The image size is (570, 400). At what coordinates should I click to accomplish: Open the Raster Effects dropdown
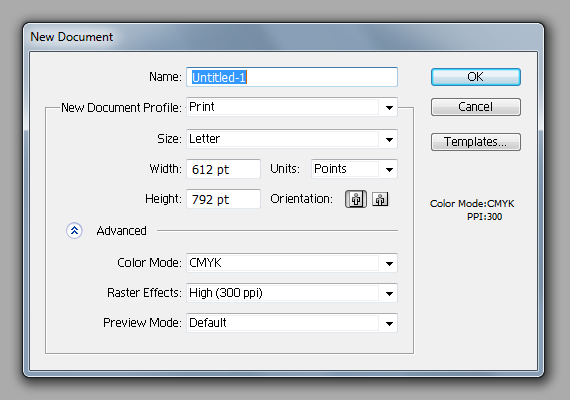tap(292, 293)
